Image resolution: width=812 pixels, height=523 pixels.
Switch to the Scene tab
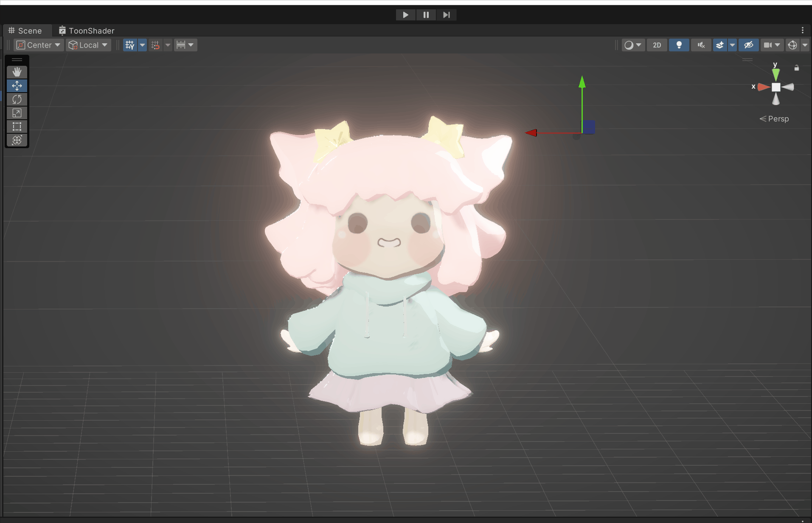(x=25, y=31)
